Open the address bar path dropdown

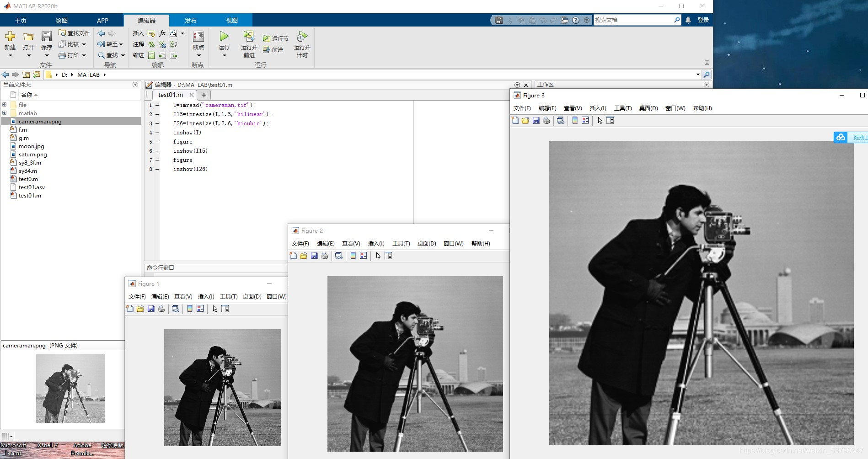[x=698, y=75]
